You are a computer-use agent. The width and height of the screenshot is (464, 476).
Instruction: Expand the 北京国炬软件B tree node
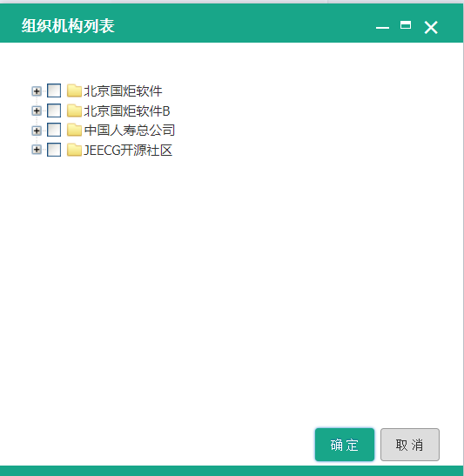[x=37, y=111]
